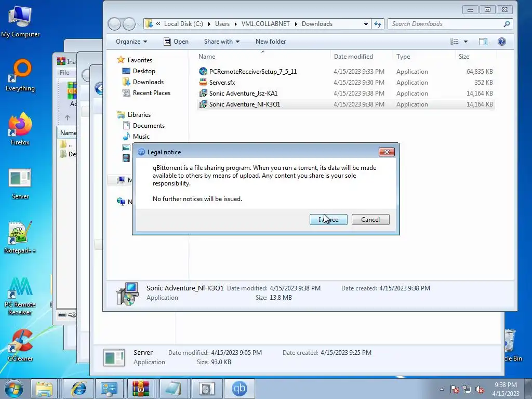
Task: Open Favorites in navigation pane
Action: [x=140, y=60]
